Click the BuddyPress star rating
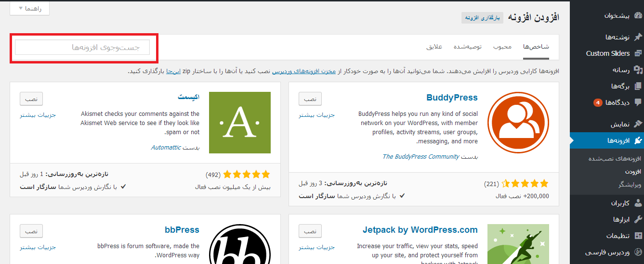This screenshot has width=644, height=264. (x=525, y=184)
